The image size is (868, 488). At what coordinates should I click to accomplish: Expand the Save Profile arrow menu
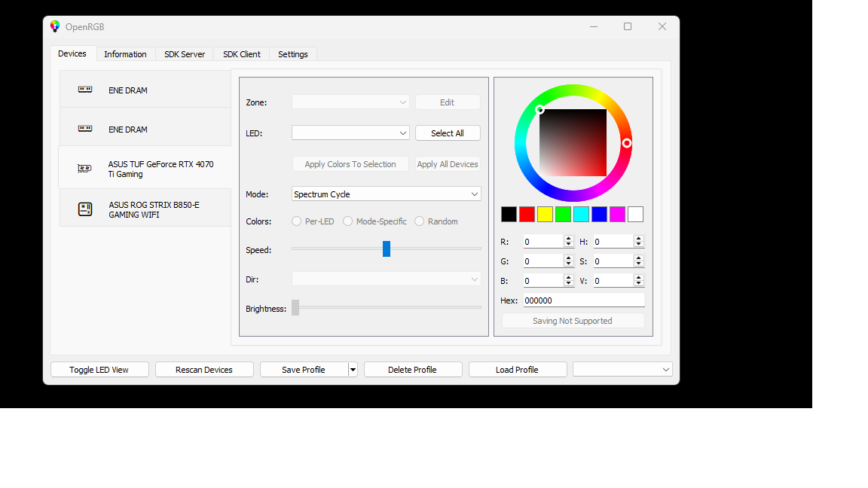coord(353,370)
